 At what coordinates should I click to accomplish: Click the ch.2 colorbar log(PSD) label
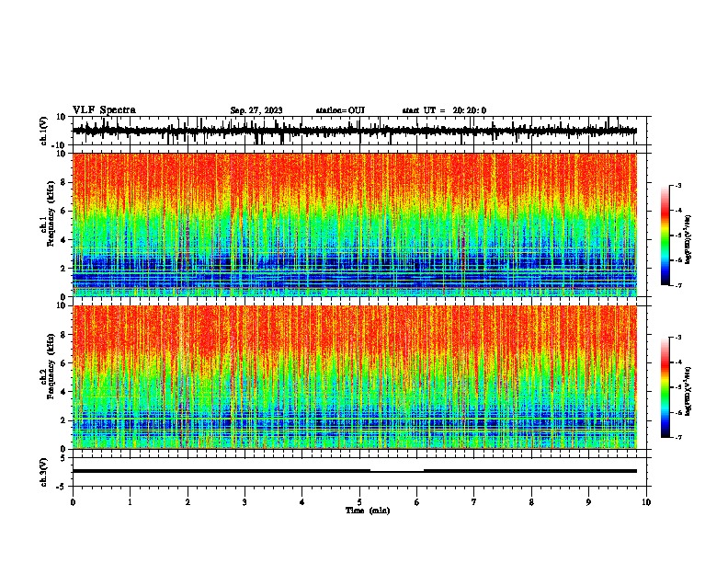point(688,391)
